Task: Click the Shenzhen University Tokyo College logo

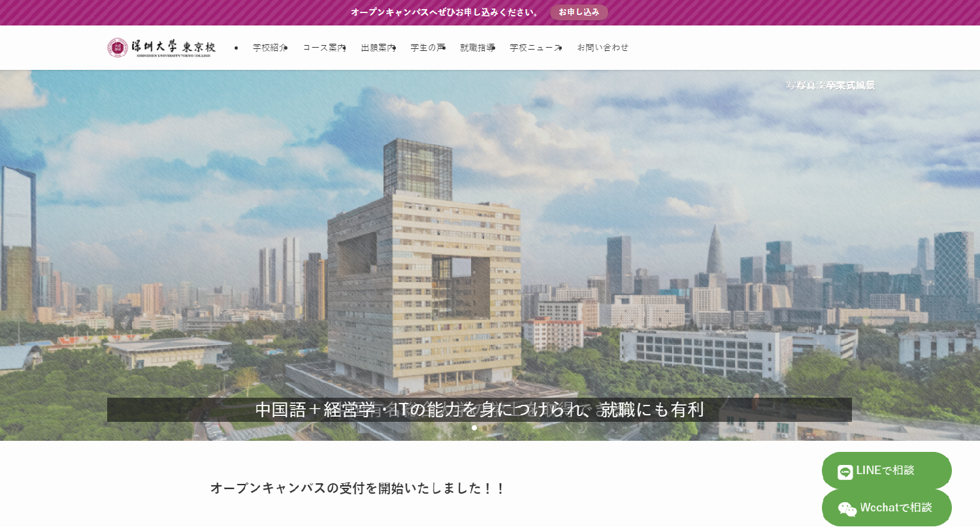Action: point(161,48)
